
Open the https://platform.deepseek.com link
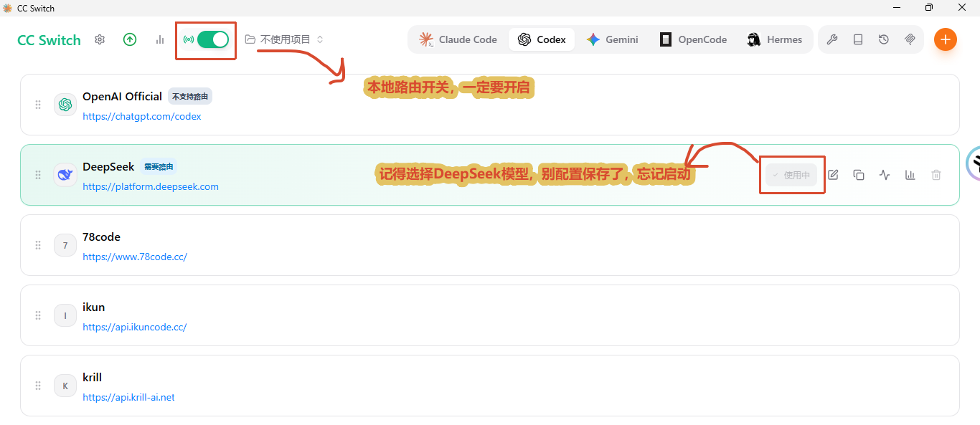151,186
